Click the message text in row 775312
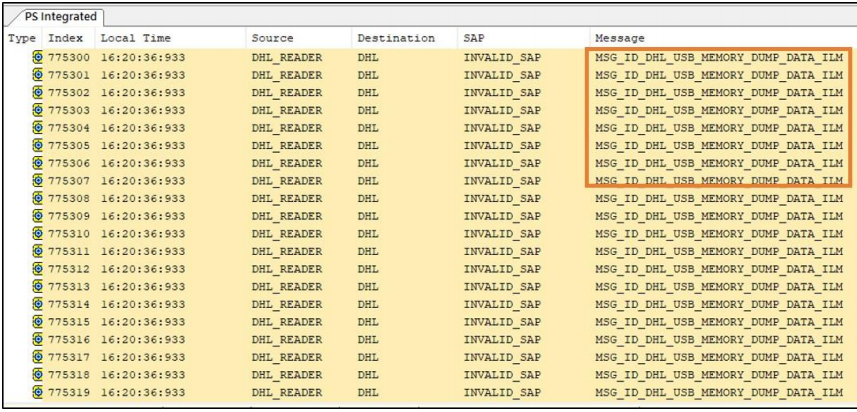This screenshot has width=857, height=412. [719, 269]
